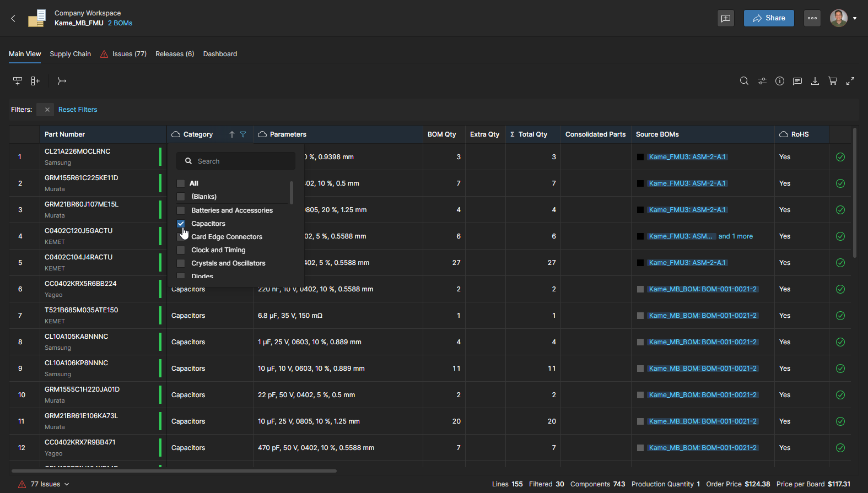
Task: Click the black color swatch beside Kame_FMU3 in row 1
Action: [x=640, y=157]
